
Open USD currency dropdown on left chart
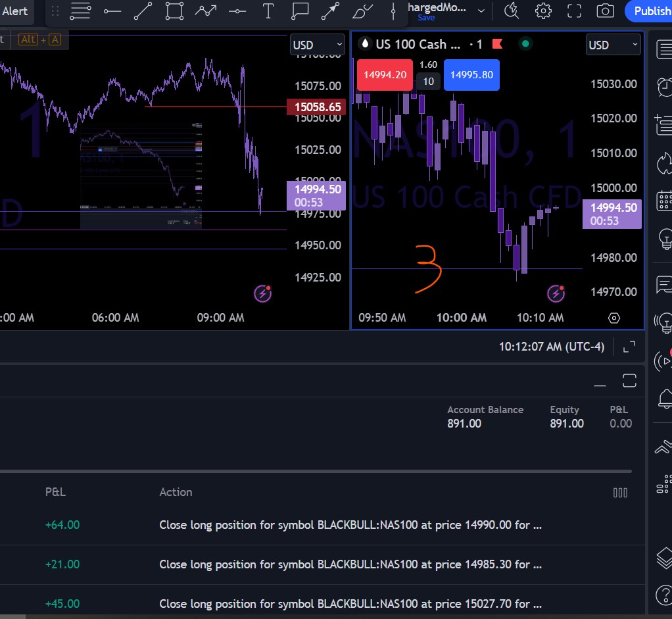(318, 45)
